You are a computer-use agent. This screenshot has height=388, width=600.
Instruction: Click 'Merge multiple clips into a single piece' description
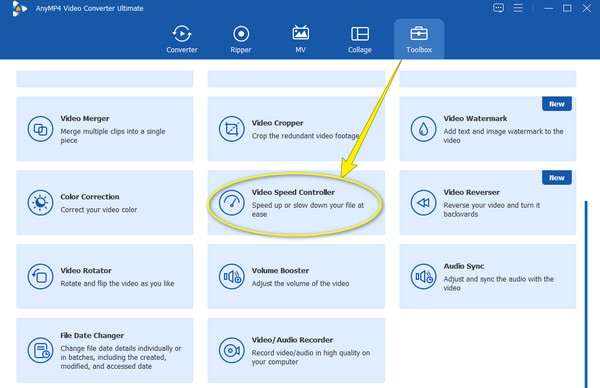point(113,136)
